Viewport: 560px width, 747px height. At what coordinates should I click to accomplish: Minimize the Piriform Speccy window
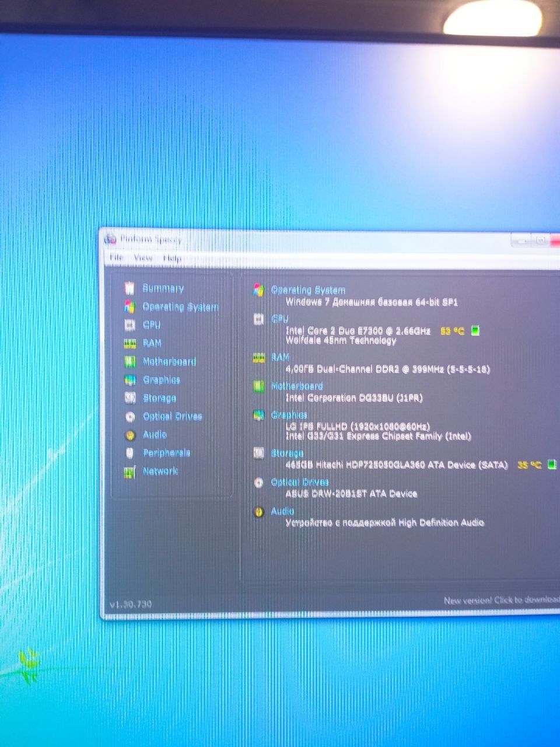click(x=522, y=240)
